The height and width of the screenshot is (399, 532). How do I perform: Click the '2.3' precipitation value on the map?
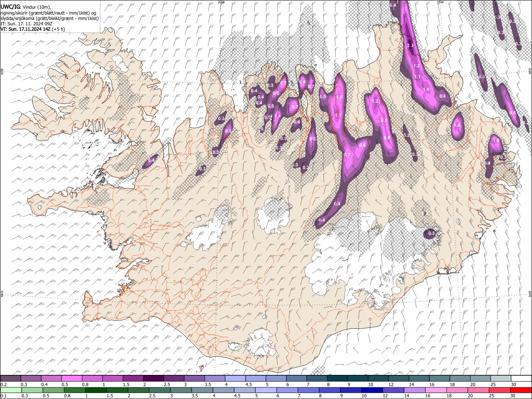(411, 45)
